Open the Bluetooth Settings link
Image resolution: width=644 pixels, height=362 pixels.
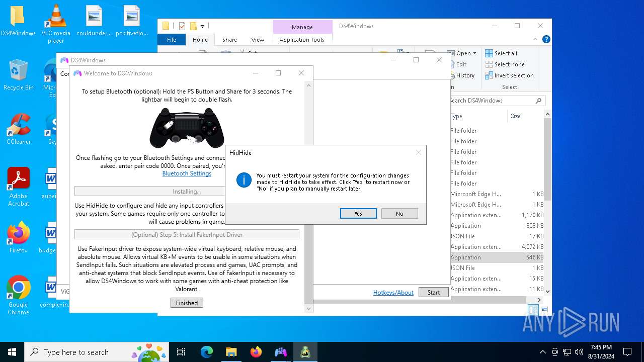[x=187, y=173]
